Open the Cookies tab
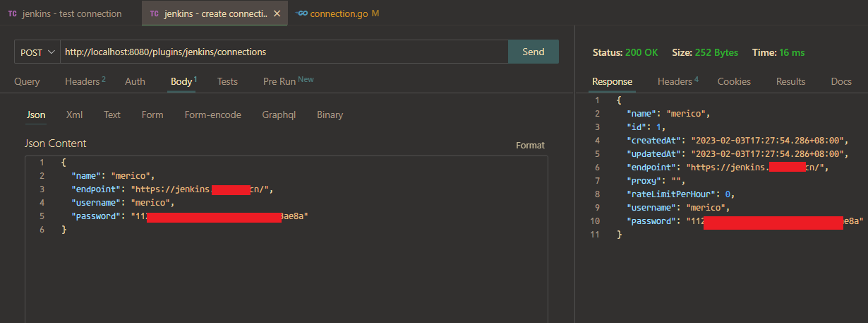This screenshot has height=323, width=868. (734, 81)
